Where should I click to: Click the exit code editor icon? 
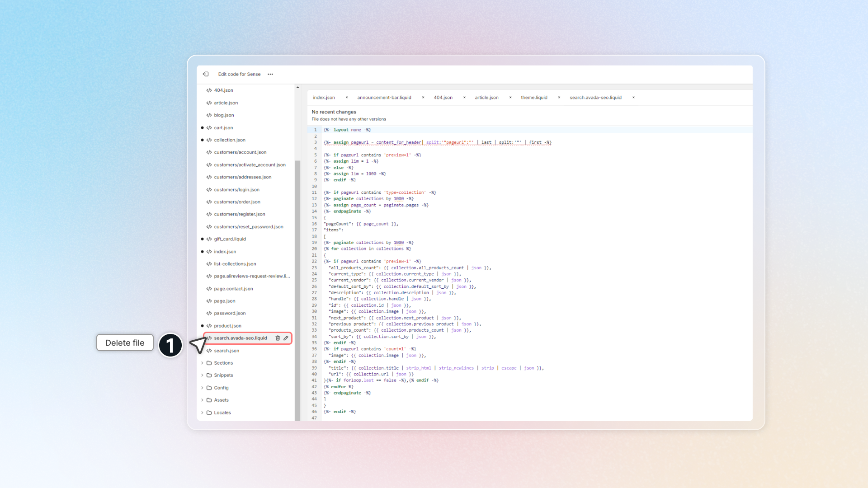tap(206, 74)
